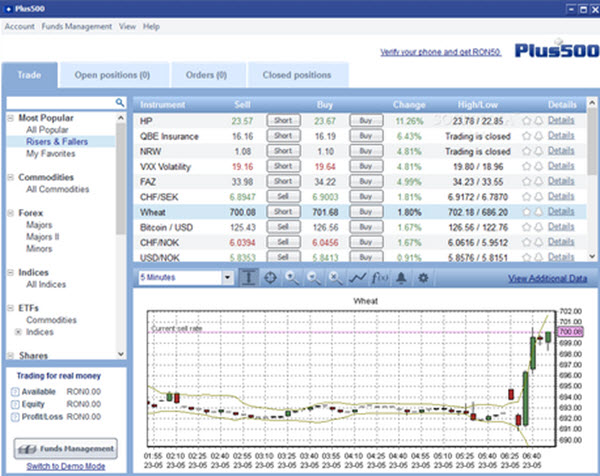Click Buy button for Wheat
The width and height of the screenshot is (600, 476).
coord(366,212)
